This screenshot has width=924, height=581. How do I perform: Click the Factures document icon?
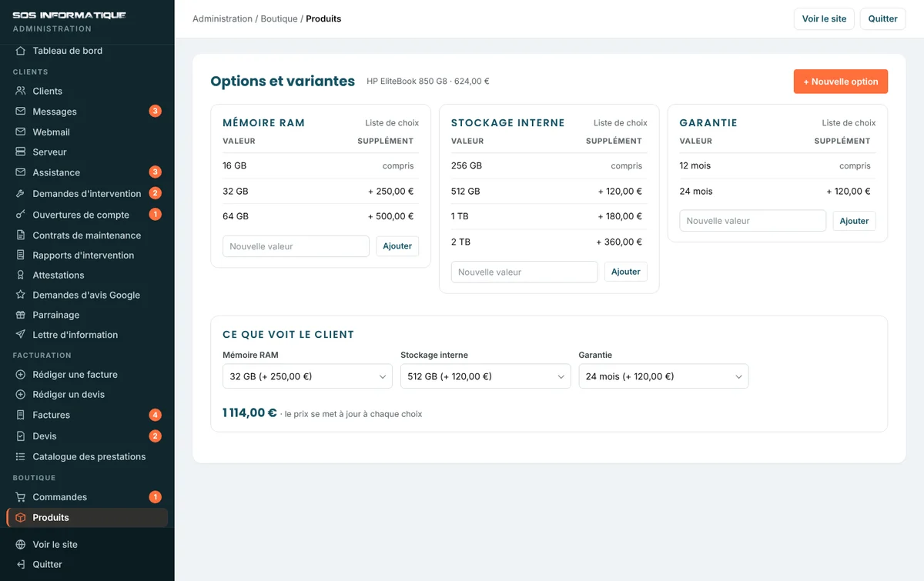pos(21,416)
